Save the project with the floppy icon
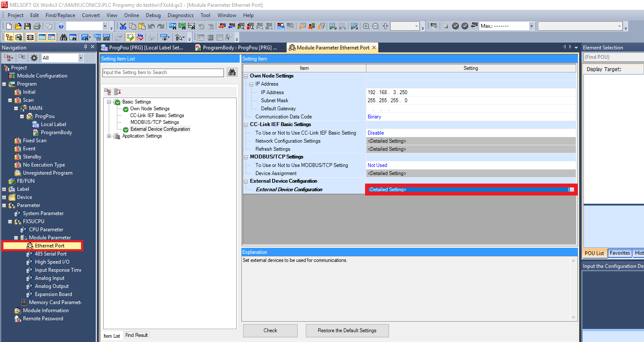The width and height of the screenshot is (644, 342). click(x=27, y=26)
